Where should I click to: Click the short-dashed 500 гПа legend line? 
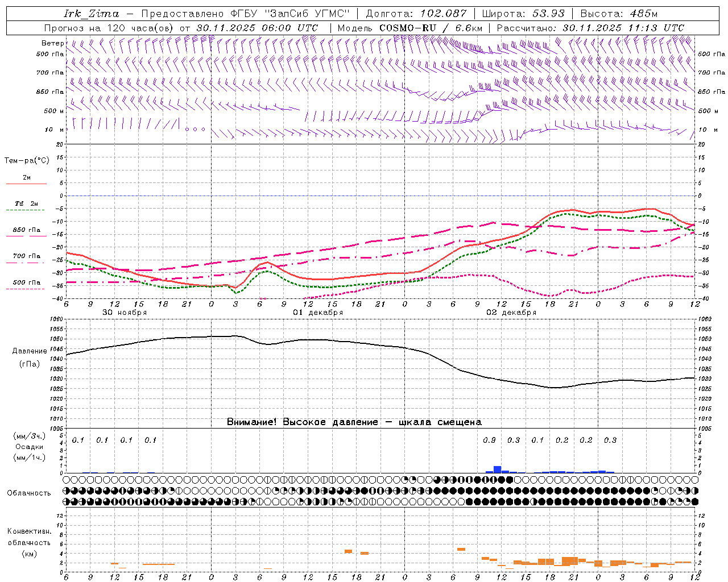click(26, 289)
